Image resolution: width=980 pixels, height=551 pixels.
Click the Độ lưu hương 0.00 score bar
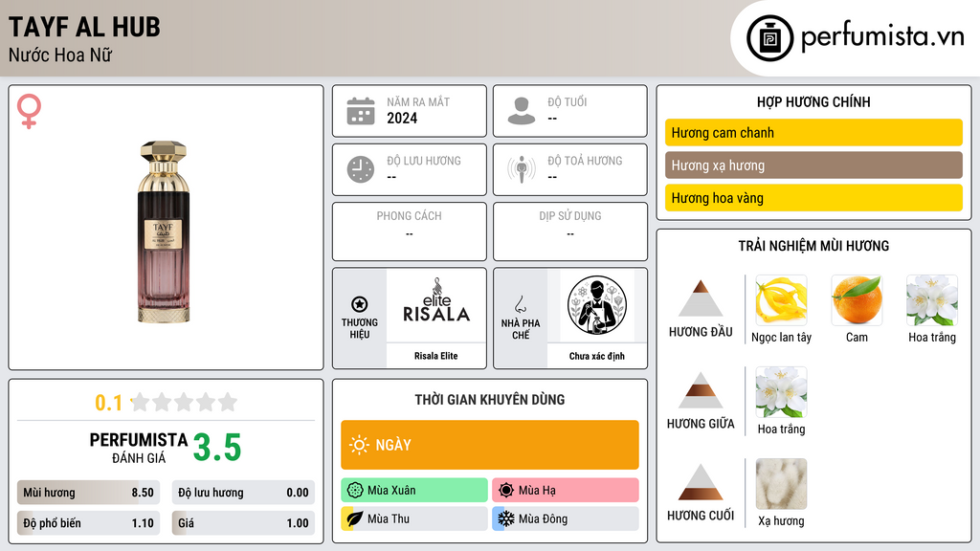click(243, 493)
